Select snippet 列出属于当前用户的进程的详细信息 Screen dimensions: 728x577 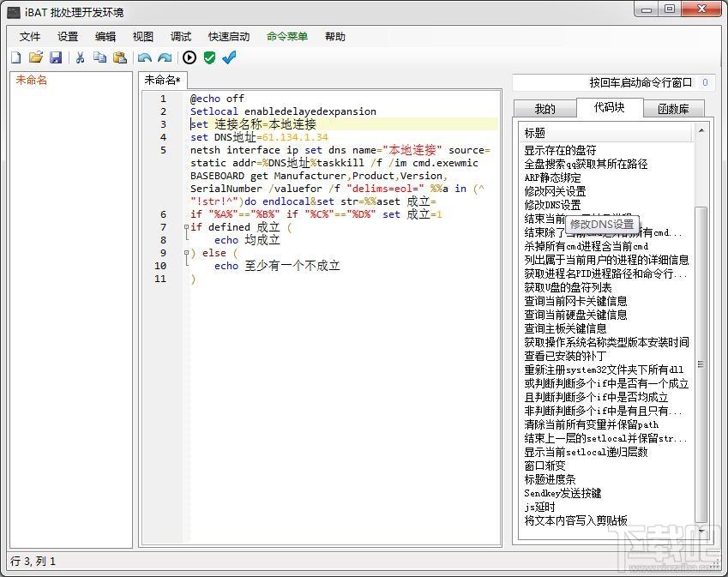pos(606,260)
